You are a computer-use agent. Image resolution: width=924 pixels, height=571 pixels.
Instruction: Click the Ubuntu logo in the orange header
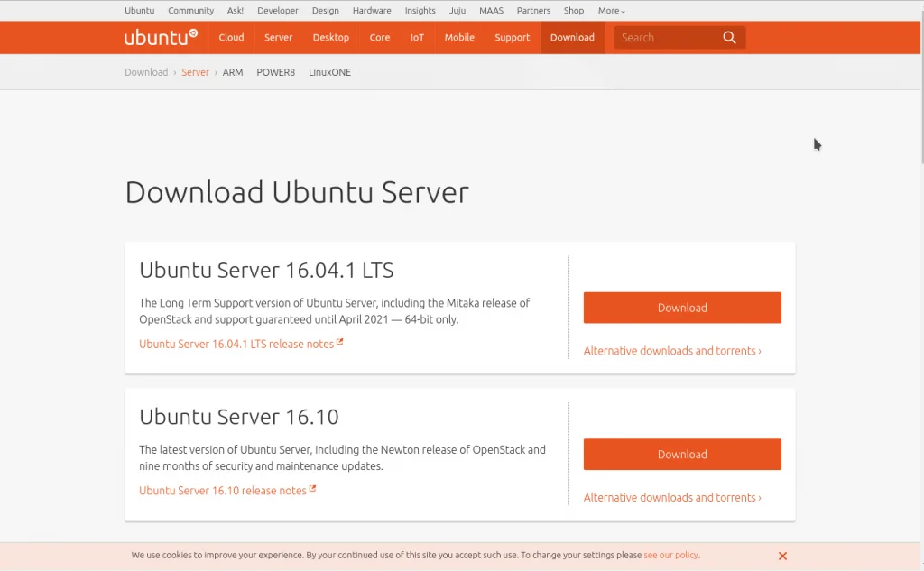click(x=161, y=37)
